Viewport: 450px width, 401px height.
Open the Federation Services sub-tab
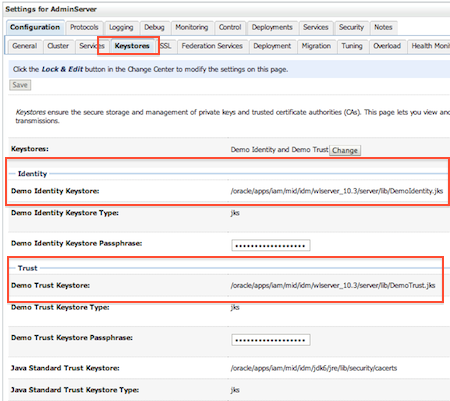point(212,46)
